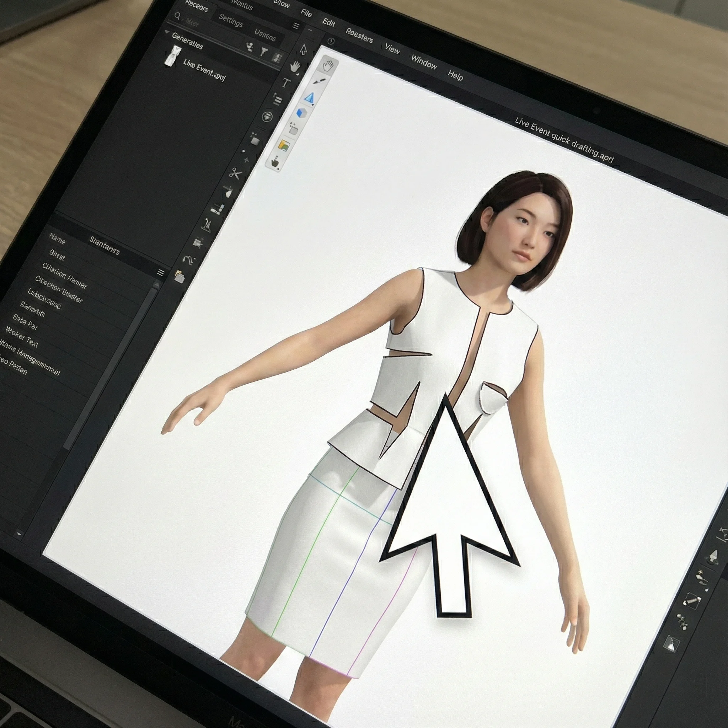Toggle the thumbnail view icon beside the funnel

click(x=277, y=57)
